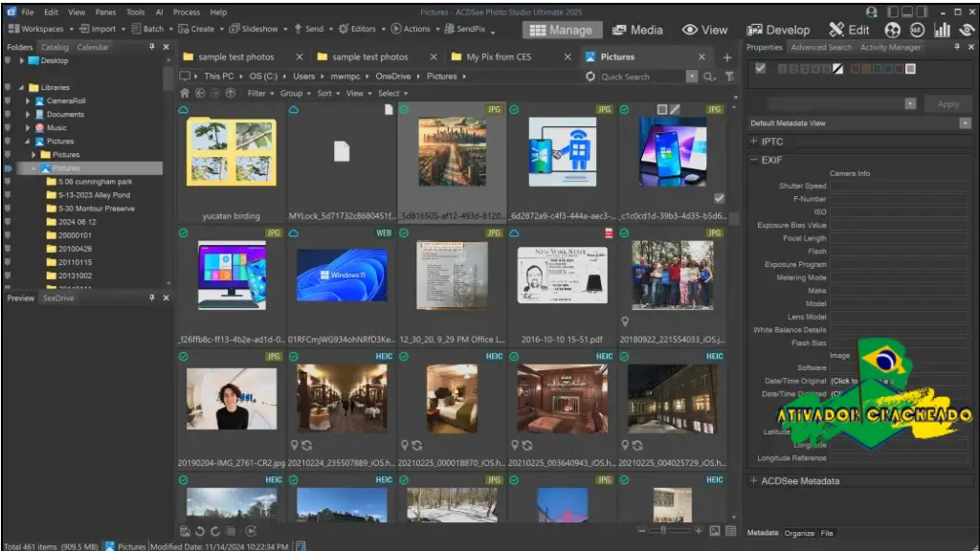Click the Apply button in Properties
This screenshot has width=980, height=551.
point(948,104)
